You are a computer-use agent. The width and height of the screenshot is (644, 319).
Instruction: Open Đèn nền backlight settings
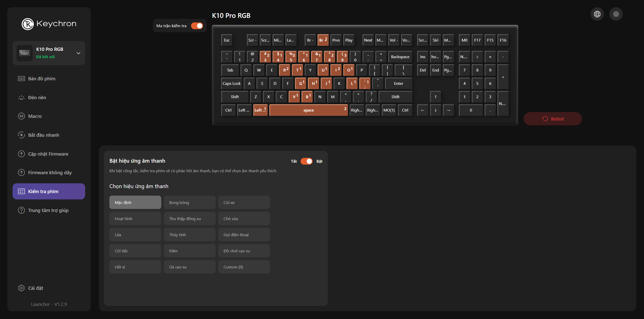[x=37, y=97]
